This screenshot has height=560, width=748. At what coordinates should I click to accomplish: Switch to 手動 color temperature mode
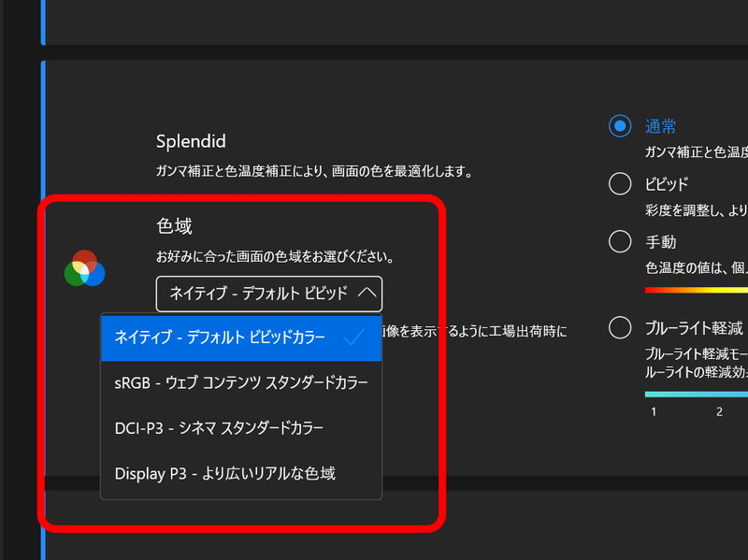click(x=619, y=241)
